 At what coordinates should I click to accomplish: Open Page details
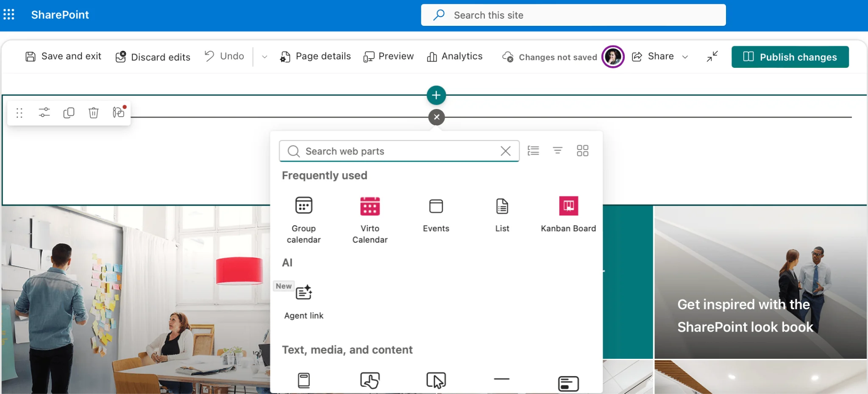(x=315, y=56)
